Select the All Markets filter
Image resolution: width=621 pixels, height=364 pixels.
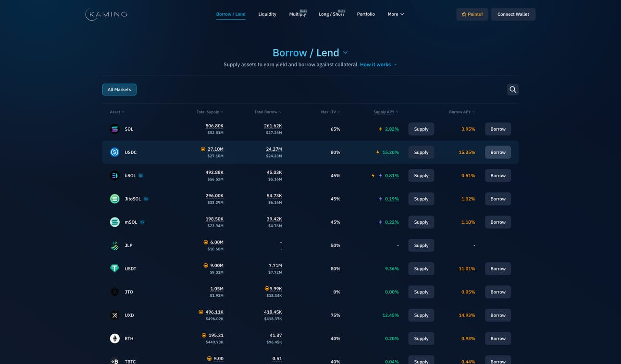click(x=119, y=89)
